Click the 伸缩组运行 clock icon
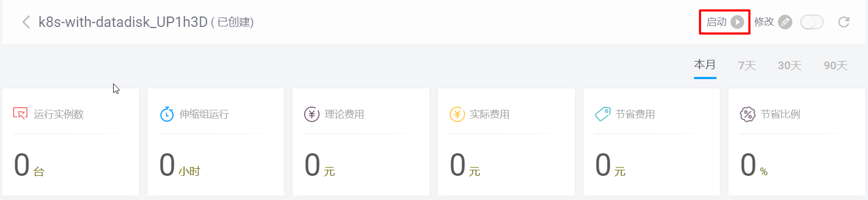This screenshot has width=868, height=200. (x=167, y=114)
